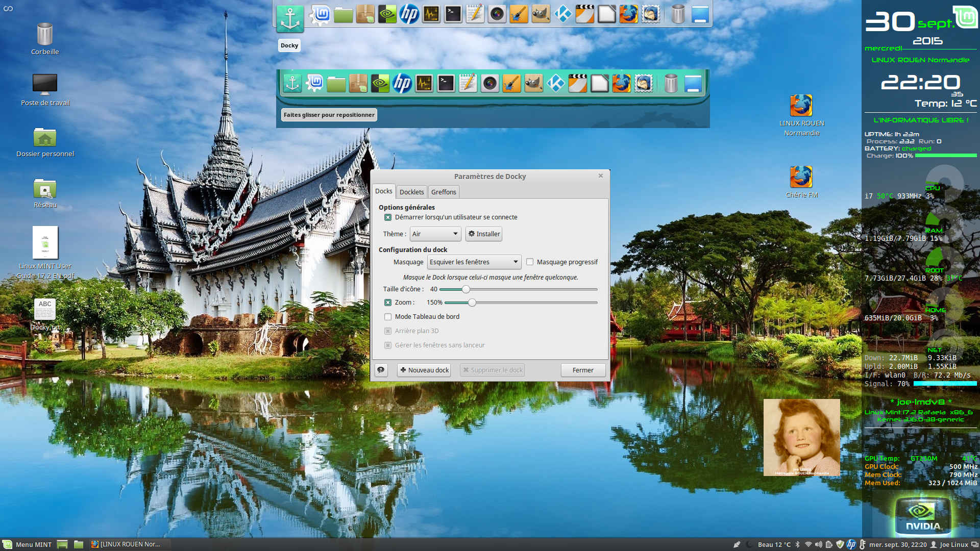Image resolution: width=980 pixels, height=551 pixels.
Task: Enable Mode Tableau de bord
Action: 388,317
